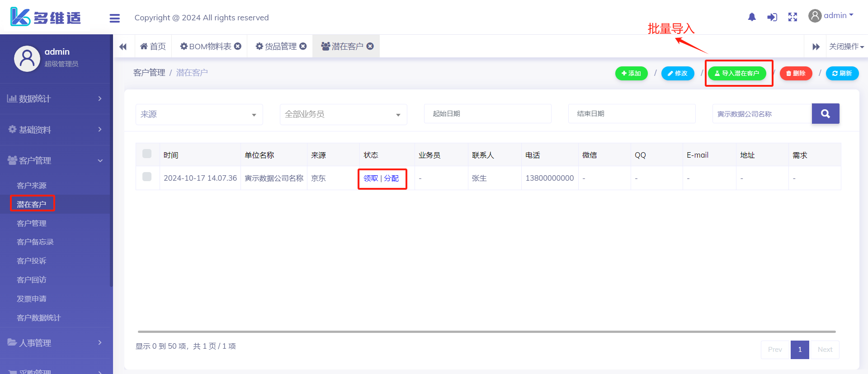
Task: Switch to the 首页 tab
Action: tap(153, 47)
